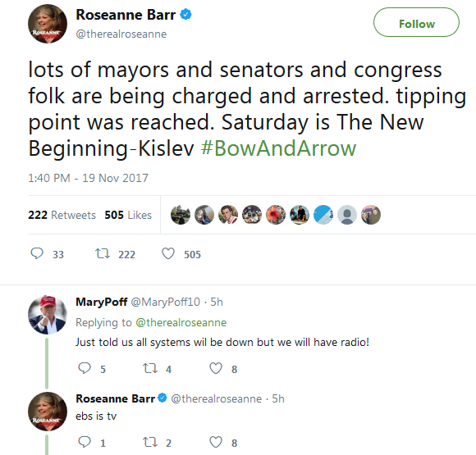This screenshot has width=476, height=455.
Task: Like MaryPoff's reply with the heart
Action: [216, 368]
